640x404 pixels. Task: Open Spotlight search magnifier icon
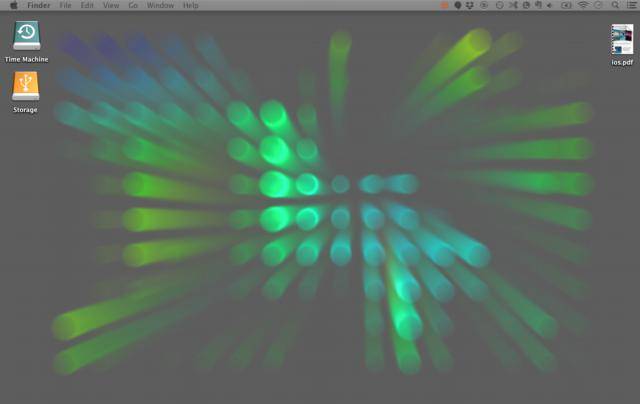[616, 5]
